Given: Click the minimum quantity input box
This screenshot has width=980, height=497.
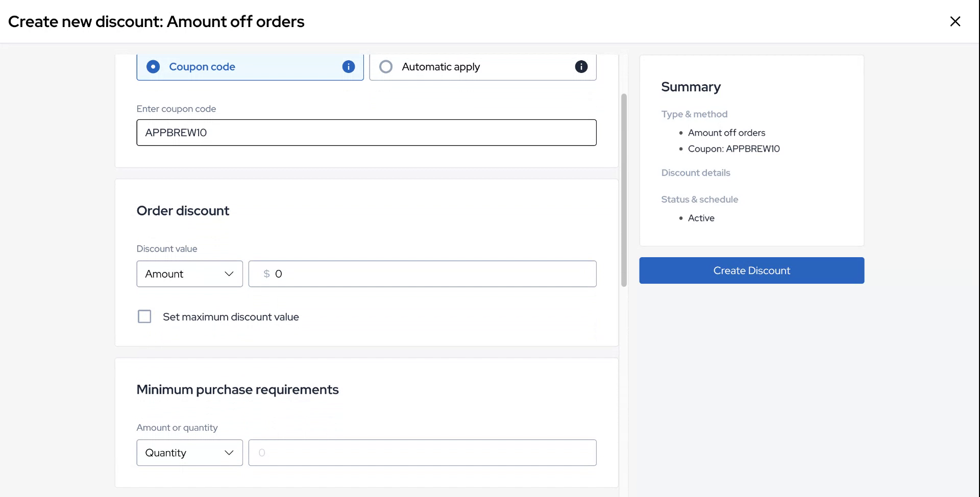Looking at the screenshot, I should pyautogui.click(x=422, y=452).
